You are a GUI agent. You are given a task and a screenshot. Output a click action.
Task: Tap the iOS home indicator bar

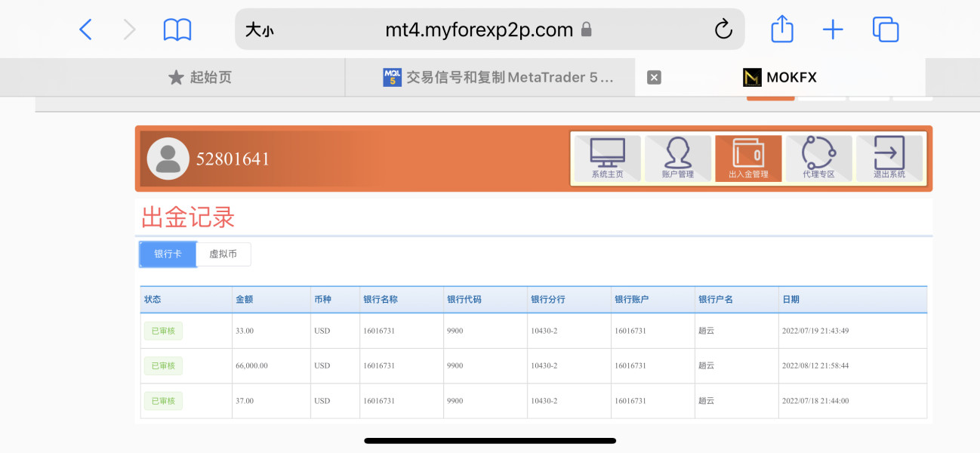click(x=490, y=440)
